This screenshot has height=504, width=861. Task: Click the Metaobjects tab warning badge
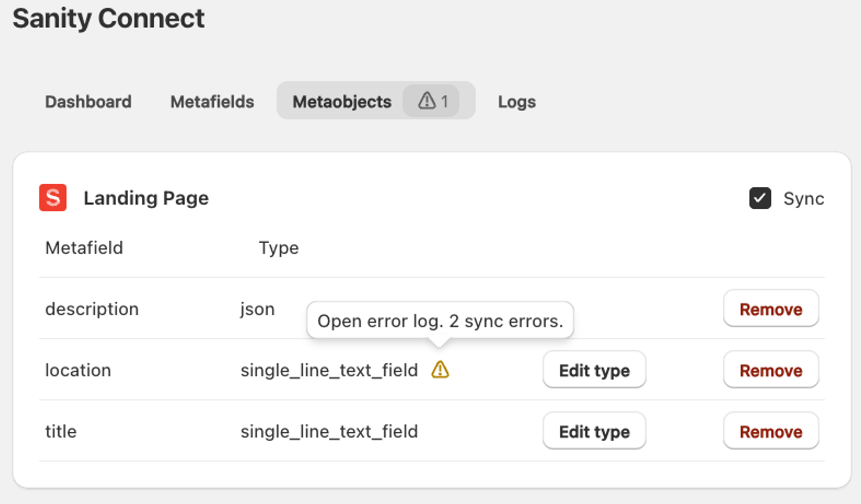click(431, 101)
